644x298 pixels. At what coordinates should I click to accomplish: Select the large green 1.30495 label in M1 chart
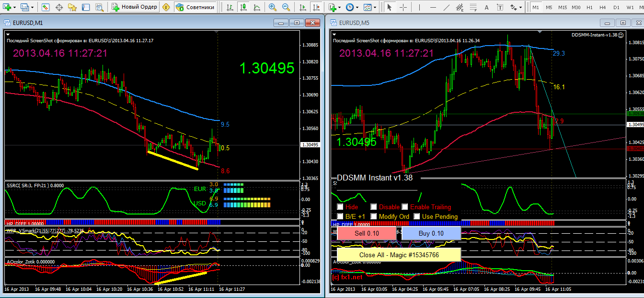pyautogui.click(x=267, y=69)
